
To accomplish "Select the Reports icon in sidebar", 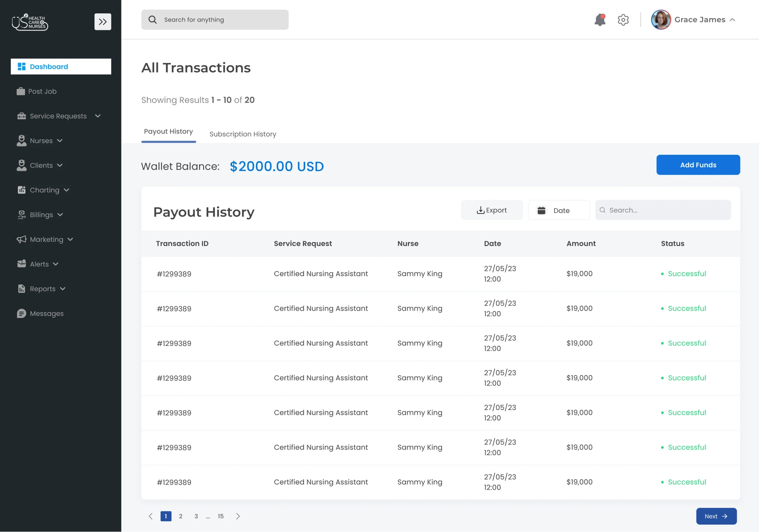I will pyautogui.click(x=21, y=288).
